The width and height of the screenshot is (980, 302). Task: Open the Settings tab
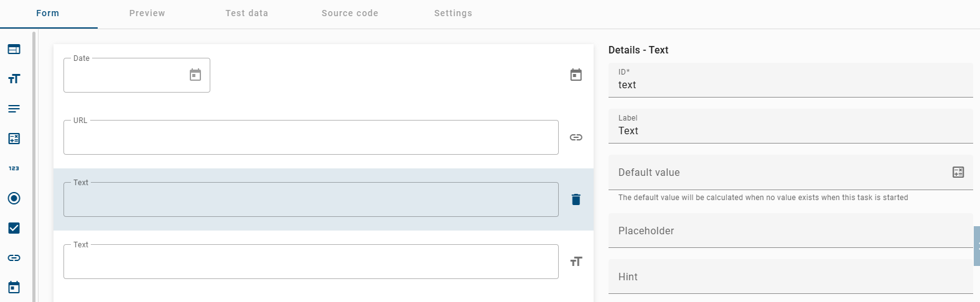pos(453,13)
